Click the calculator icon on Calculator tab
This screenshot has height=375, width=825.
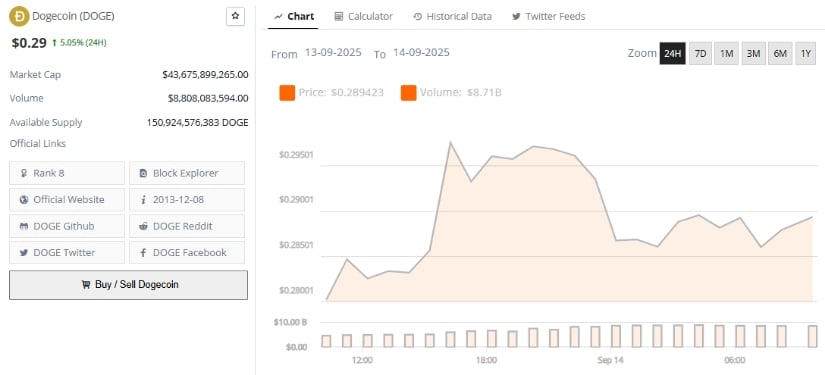tap(339, 17)
